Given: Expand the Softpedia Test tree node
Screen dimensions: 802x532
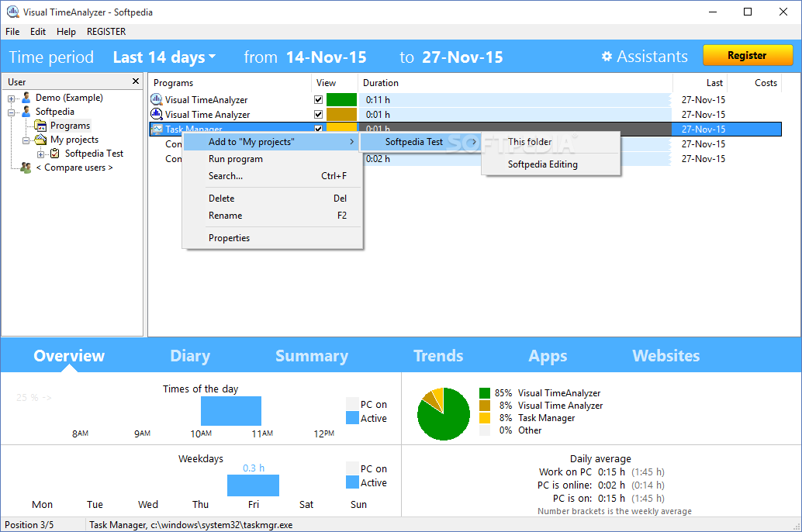Looking at the screenshot, I should click(40, 154).
